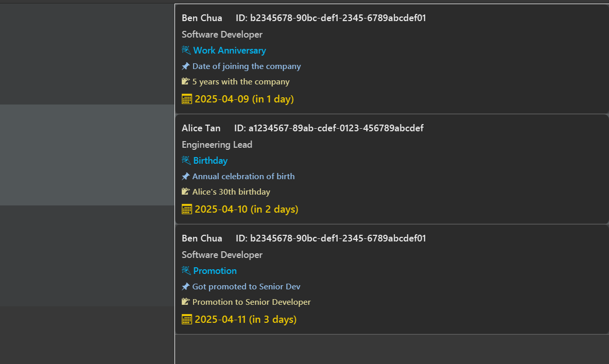Click the confetti icon beside Birthday
This screenshot has width=609, height=364.
[186, 161]
